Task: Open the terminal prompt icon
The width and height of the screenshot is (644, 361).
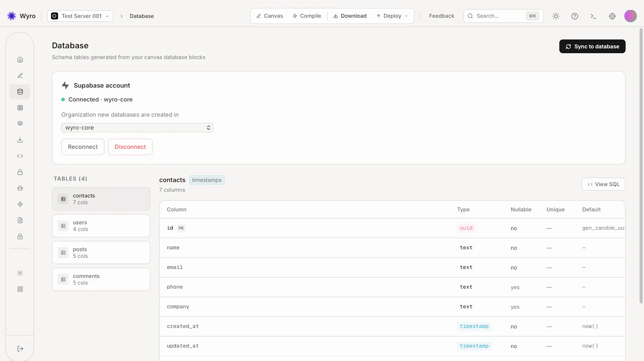Action: tap(593, 16)
